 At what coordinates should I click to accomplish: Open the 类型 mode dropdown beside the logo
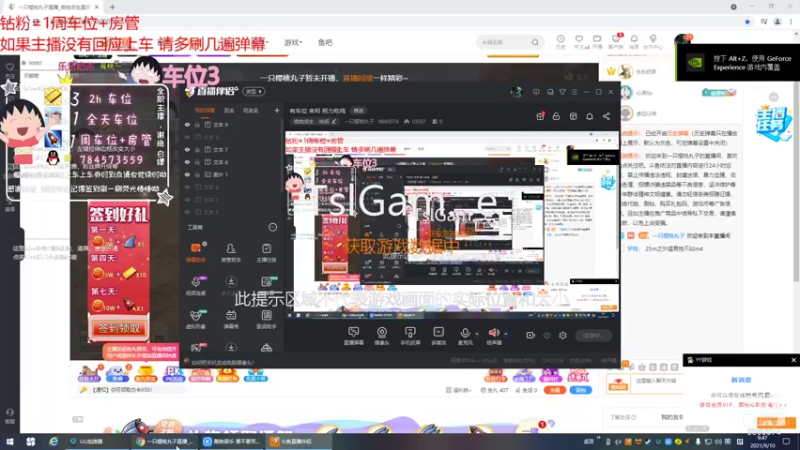254,92
